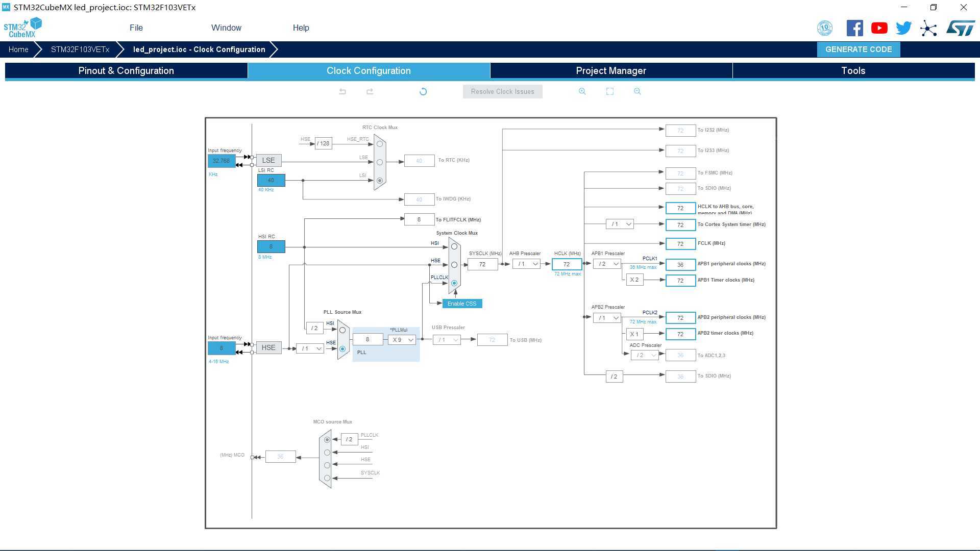Screen dimensions: 980x551
Task: Click the Generate Code button
Action: 859,49
